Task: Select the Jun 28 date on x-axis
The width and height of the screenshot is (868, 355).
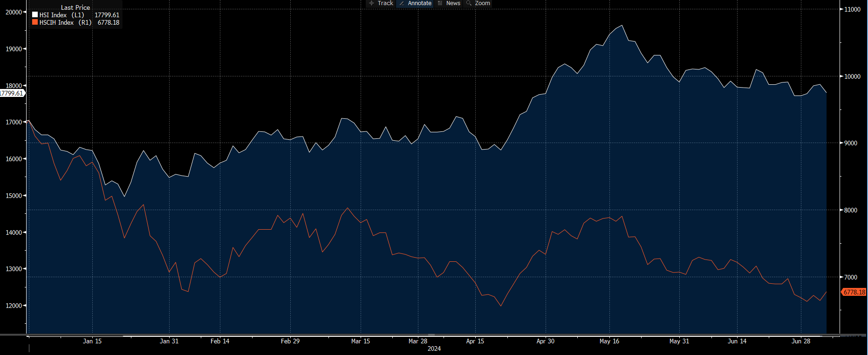Action: pyautogui.click(x=800, y=341)
